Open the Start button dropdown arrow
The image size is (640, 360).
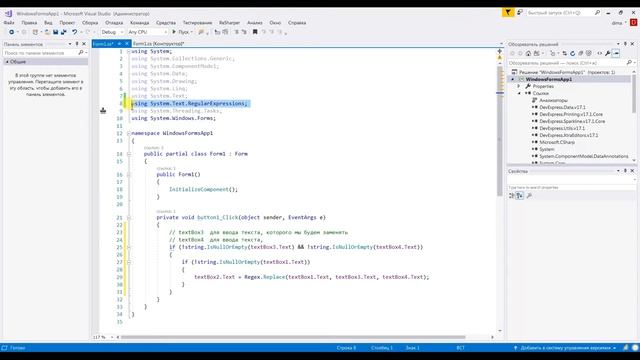coord(192,32)
